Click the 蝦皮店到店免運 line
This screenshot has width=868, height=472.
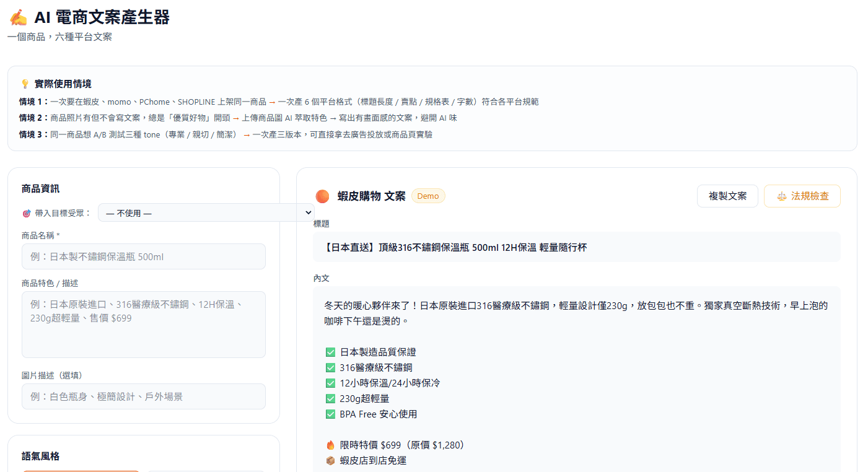366,461
